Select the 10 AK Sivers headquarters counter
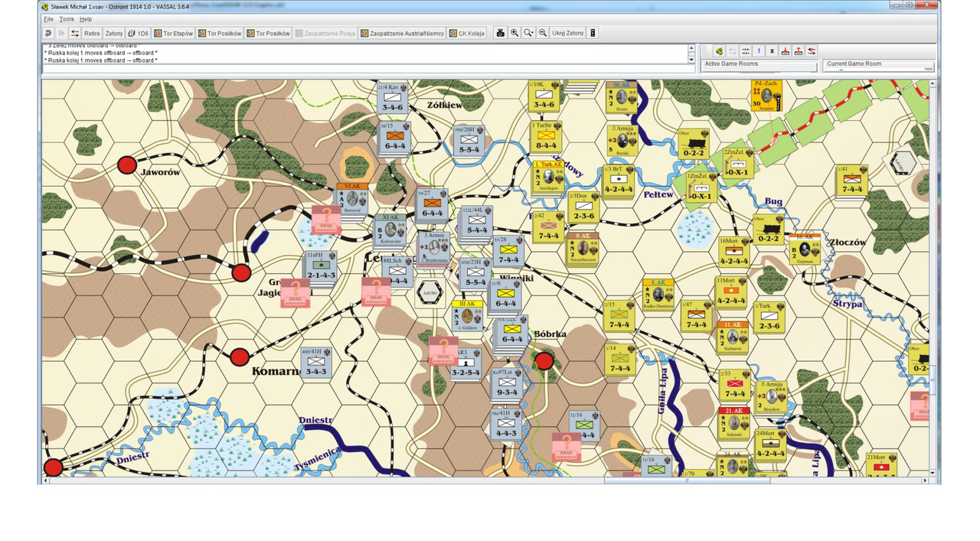Viewport: 980px width, 541px height. 621,97
